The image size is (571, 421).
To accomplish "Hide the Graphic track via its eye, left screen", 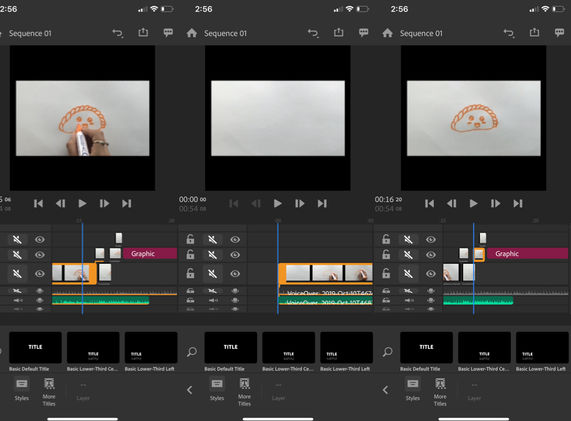I will [40, 255].
